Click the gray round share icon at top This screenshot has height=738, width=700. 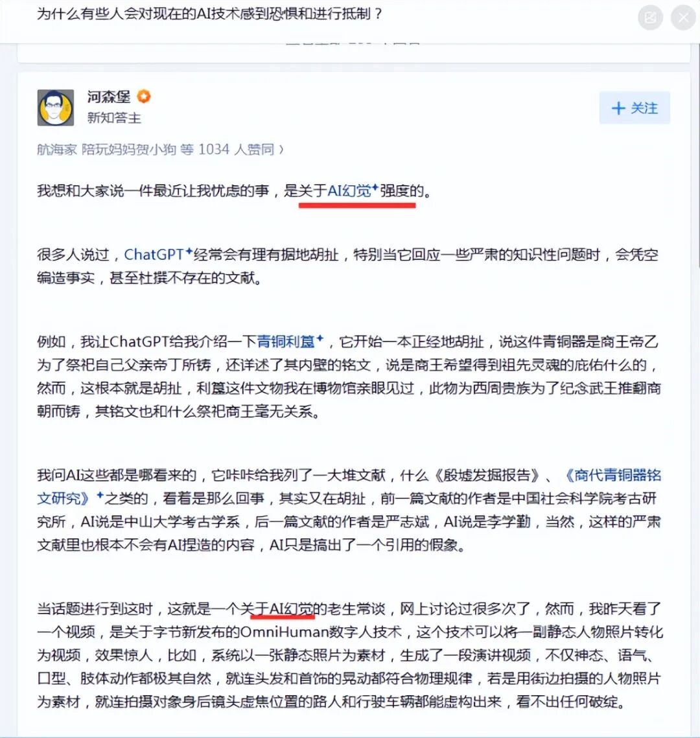(651, 18)
